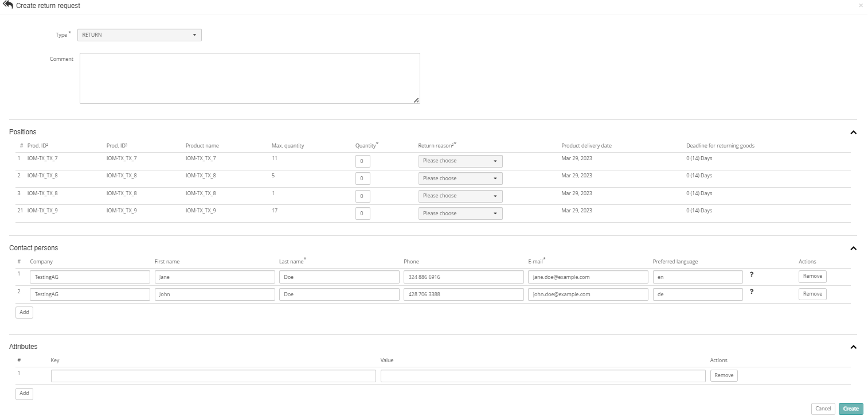Click into the Comment text area

pos(250,78)
